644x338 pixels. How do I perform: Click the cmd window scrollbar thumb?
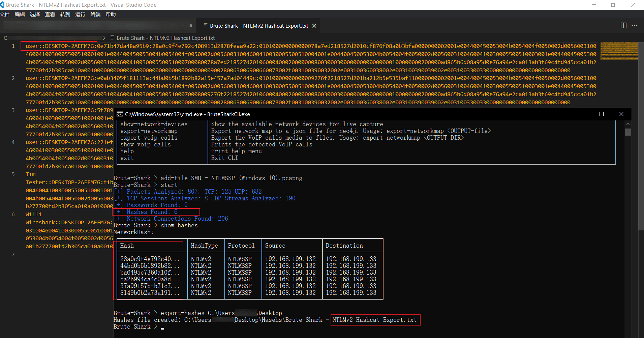[628, 132]
